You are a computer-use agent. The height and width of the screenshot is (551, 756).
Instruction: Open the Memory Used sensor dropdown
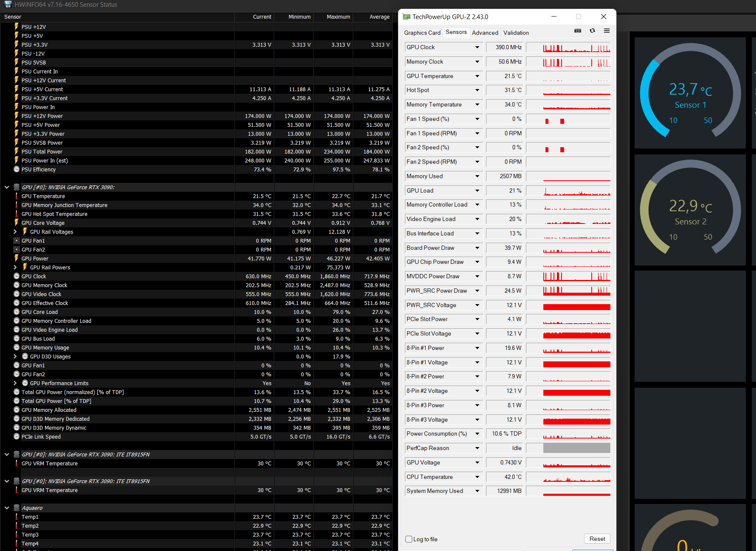click(x=477, y=176)
